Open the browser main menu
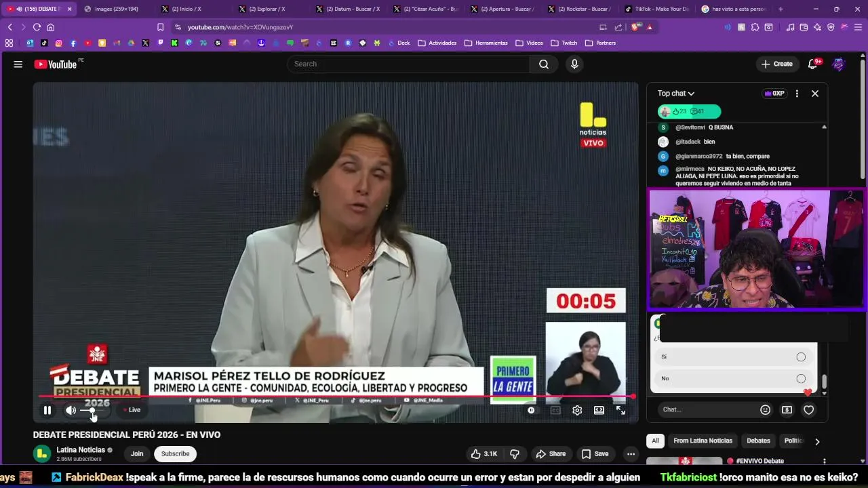868x488 pixels. point(859,27)
